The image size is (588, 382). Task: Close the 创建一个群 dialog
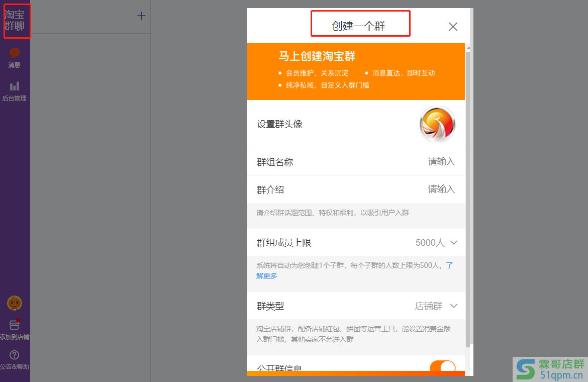coord(453,27)
